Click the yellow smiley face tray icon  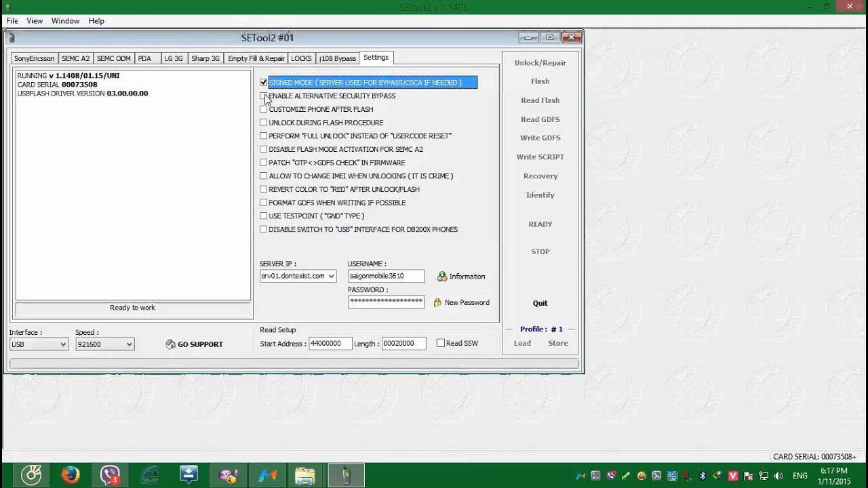[x=642, y=476]
